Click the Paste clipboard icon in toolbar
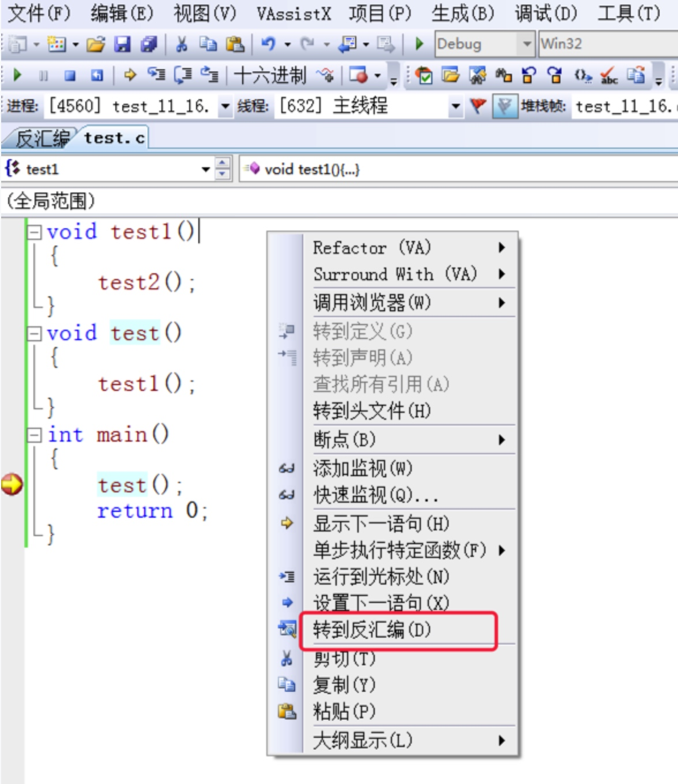The width and height of the screenshot is (678, 784). click(x=235, y=44)
